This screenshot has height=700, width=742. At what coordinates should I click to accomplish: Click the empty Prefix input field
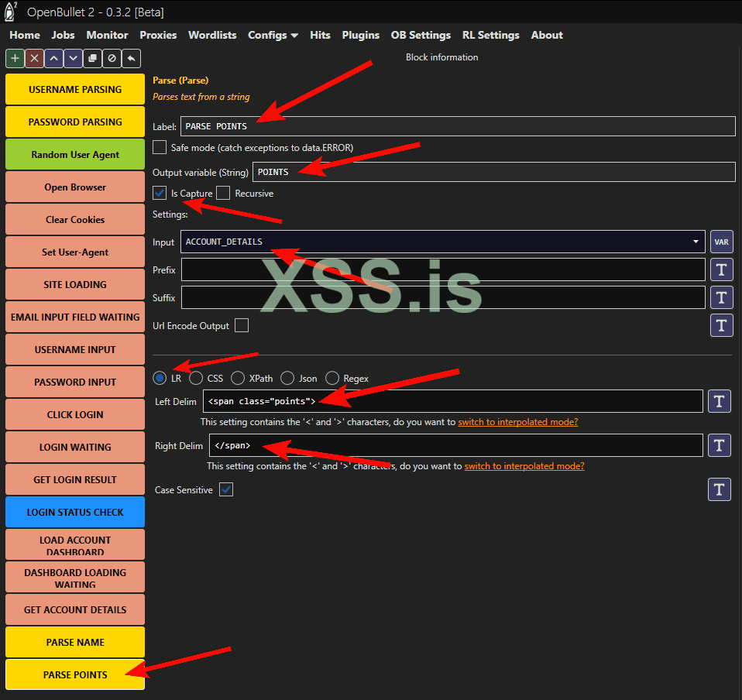coord(443,269)
